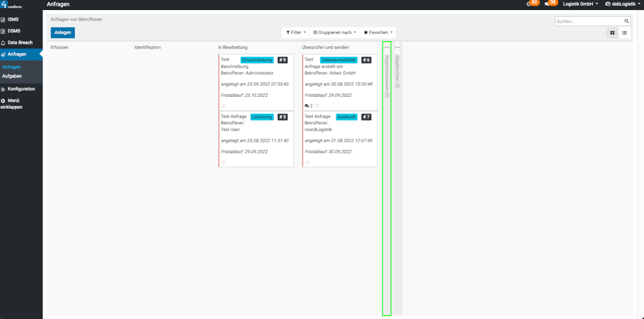Viewport: 644px width, 319px height.
Task: Click the clock icon on request #9 card
Action: pos(223,106)
